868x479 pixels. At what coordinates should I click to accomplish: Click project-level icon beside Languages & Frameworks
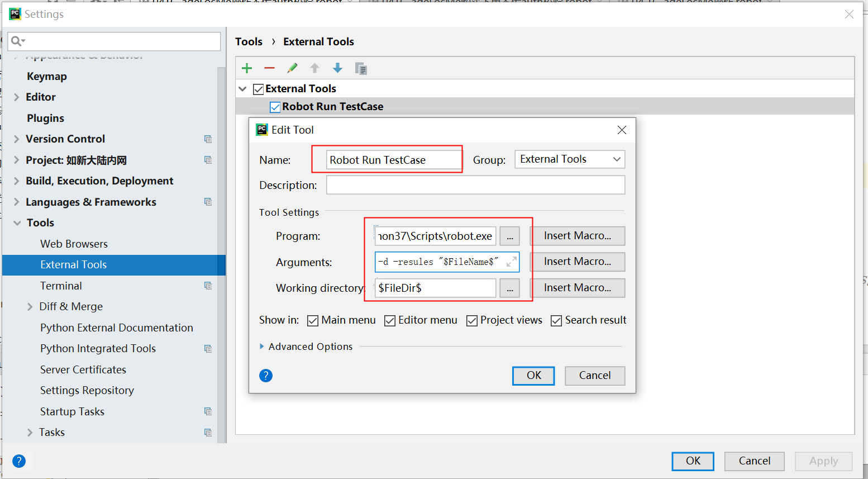[208, 202]
